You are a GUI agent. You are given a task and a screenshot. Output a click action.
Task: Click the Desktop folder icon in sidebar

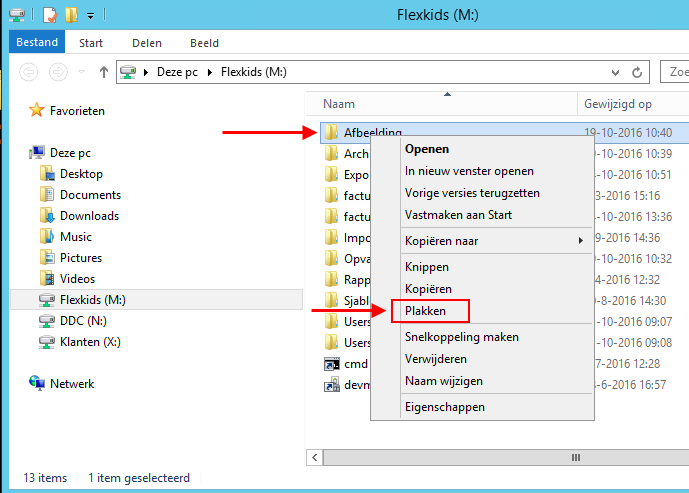(47, 174)
